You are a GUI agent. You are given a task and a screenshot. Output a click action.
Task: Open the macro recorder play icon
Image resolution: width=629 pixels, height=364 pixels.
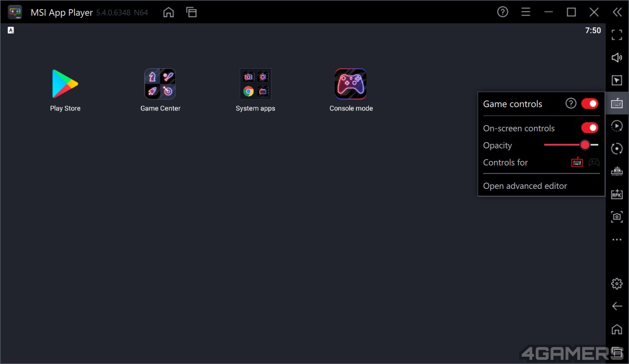tap(617, 126)
